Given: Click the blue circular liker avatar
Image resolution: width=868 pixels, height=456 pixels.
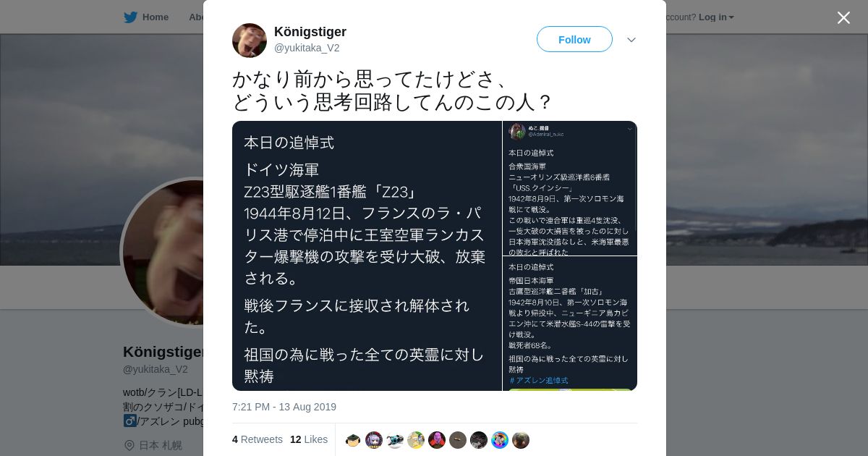Looking at the screenshot, I should tap(500, 440).
